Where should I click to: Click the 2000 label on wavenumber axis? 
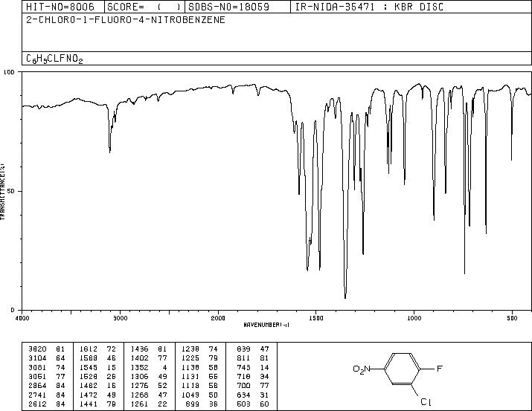point(218,318)
